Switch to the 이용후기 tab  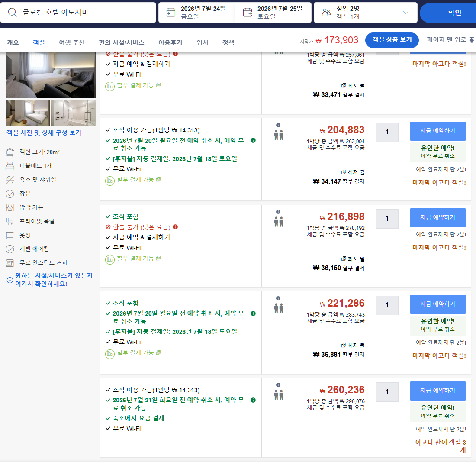(170, 42)
